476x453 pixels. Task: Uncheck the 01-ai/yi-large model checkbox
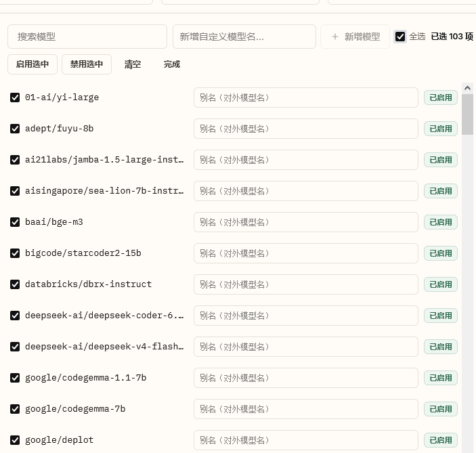[x=15, y=98]
